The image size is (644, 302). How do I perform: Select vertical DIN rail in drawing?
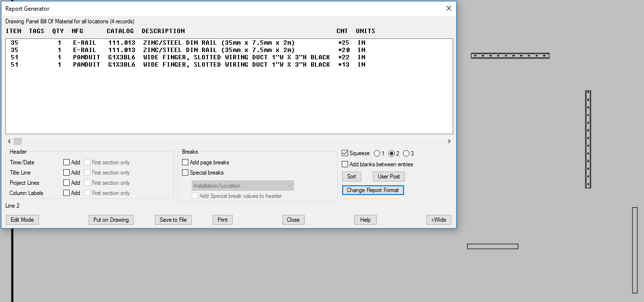[588, 139]
